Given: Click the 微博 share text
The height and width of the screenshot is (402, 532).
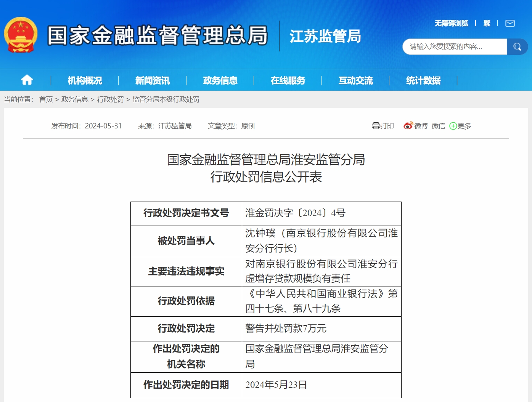Looking at the screenshot, I should pos(421,126).
